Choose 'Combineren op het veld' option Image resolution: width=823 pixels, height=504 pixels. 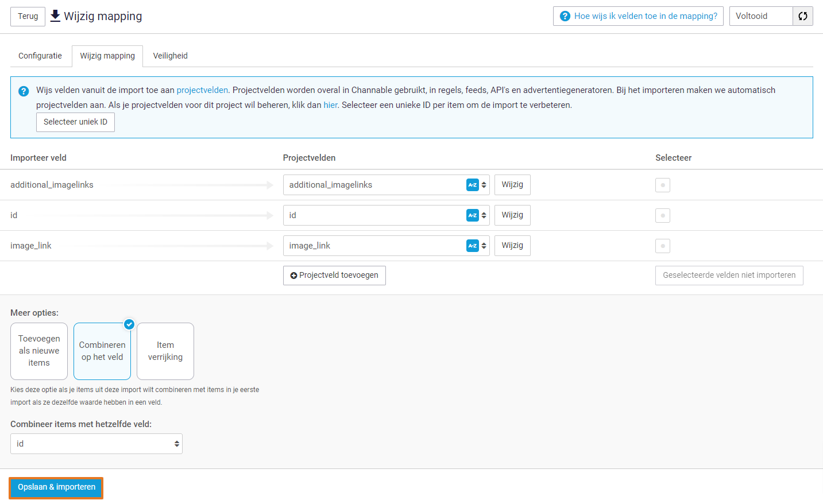[102, 351]
